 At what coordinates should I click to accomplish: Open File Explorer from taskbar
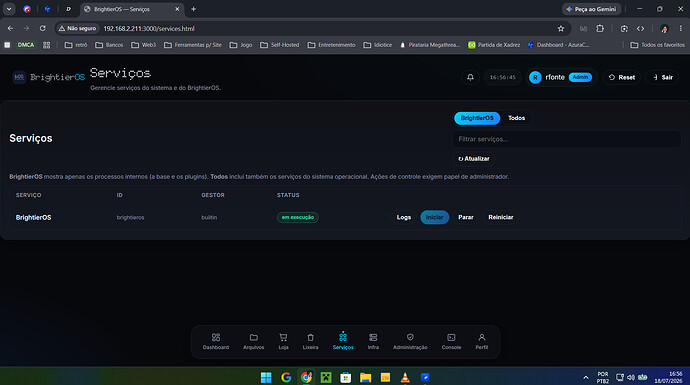point(365,378)
